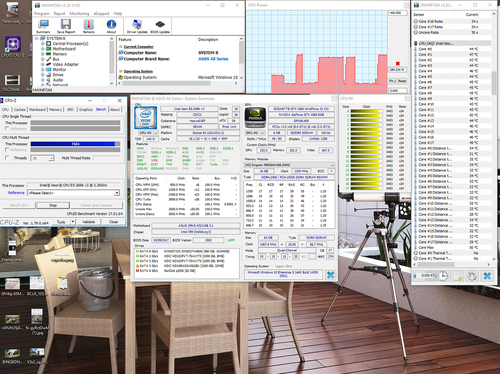Screen dimensions: 500x374
Task: Click the red color swatch in CPU Power window
Action: (x=398, y=63)
